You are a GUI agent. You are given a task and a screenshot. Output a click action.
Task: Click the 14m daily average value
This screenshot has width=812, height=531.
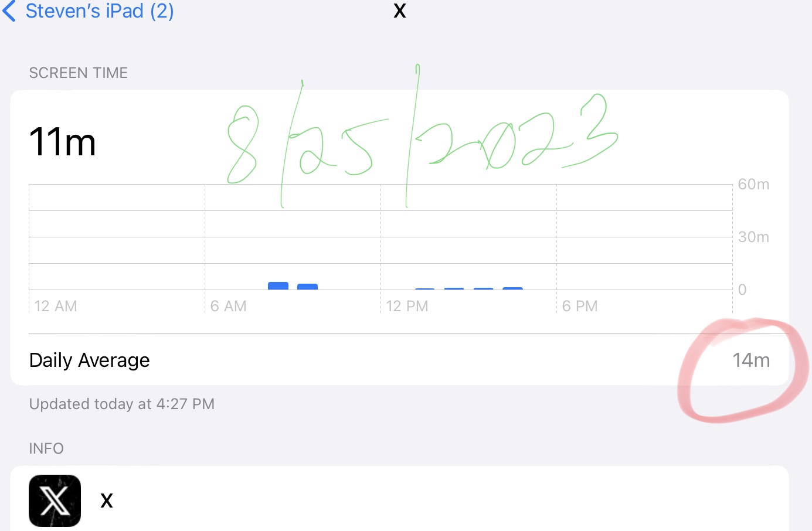click(751, 360)
